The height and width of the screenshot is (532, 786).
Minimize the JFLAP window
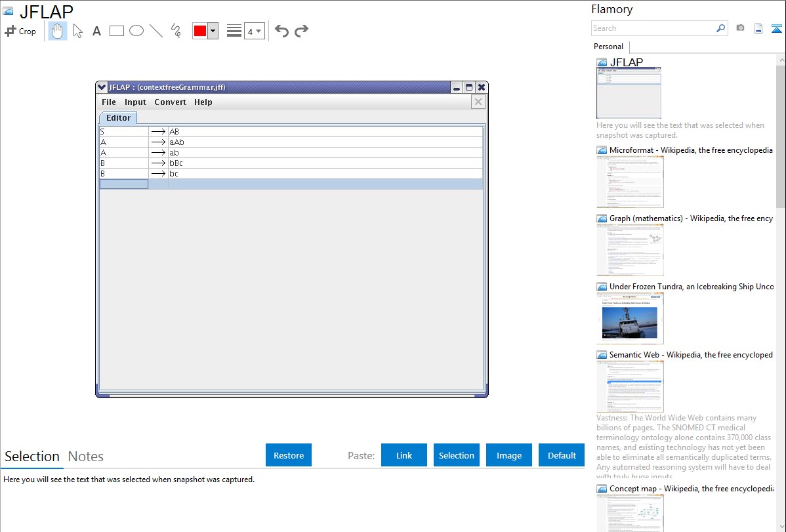click(457, 87)
